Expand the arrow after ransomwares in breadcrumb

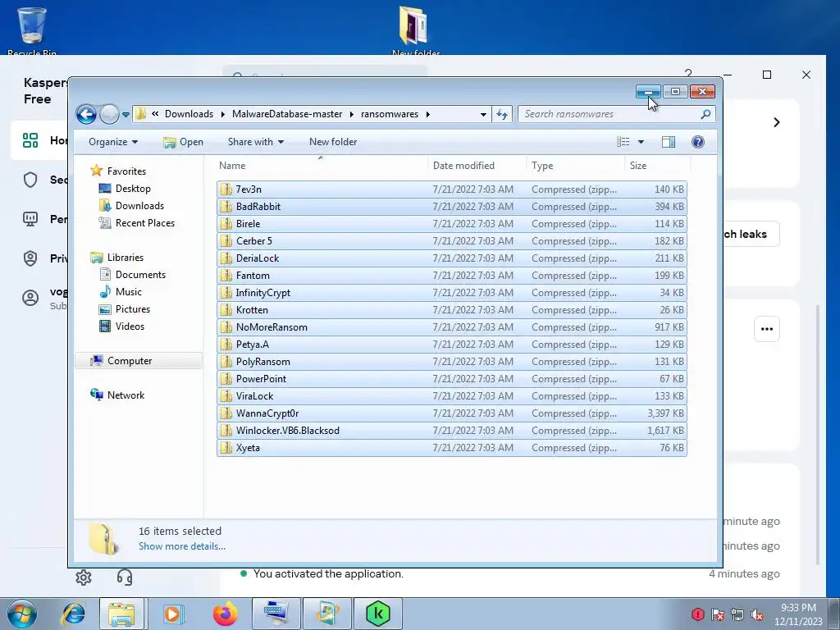pyautogui.click(x=428, y=114)
